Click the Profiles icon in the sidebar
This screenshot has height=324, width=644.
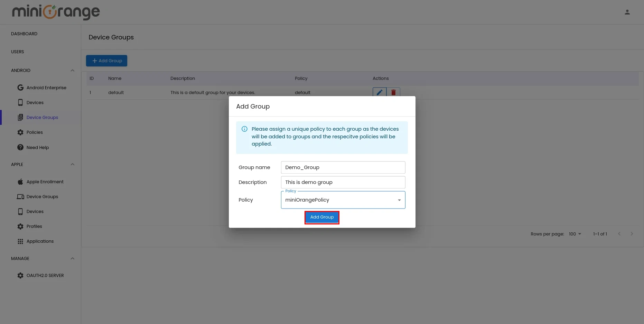[x=20, y=226]
